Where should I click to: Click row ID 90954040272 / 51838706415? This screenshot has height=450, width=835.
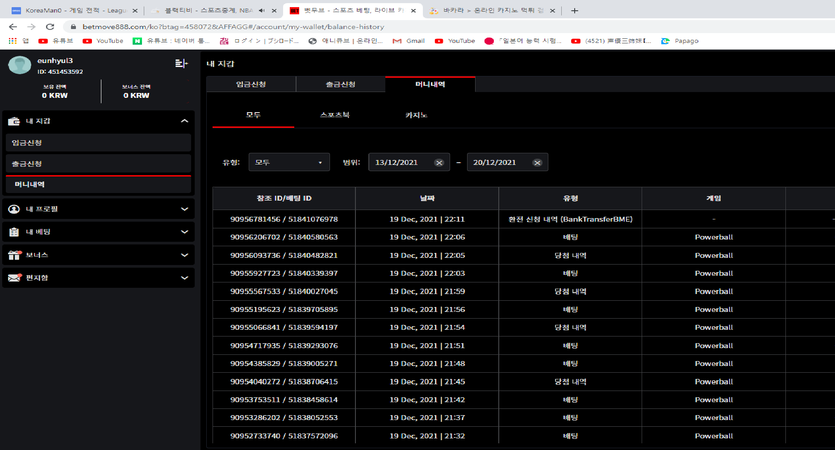pos(284,382)
